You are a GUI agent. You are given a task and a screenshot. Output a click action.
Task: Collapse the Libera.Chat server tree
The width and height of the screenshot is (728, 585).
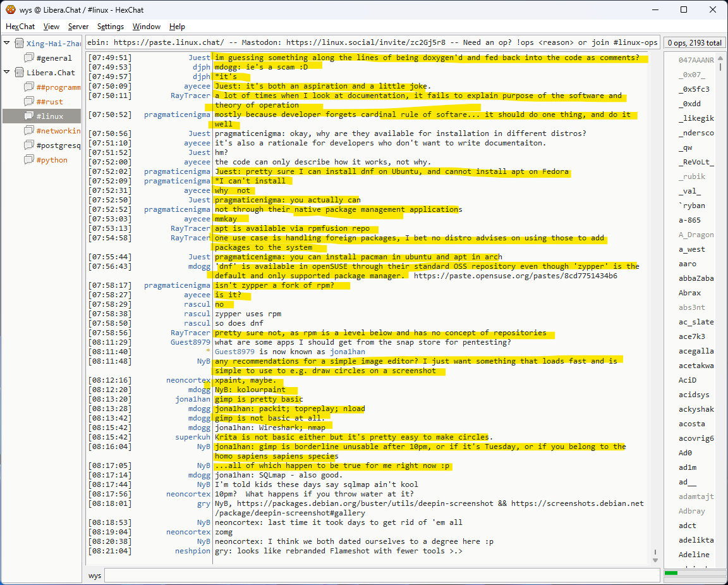7,73
